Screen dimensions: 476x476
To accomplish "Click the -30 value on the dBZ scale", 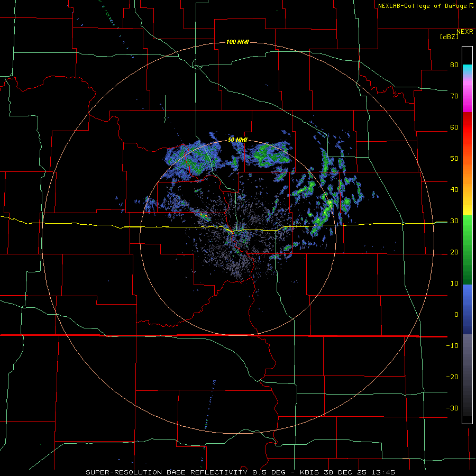I will (452, 408).
